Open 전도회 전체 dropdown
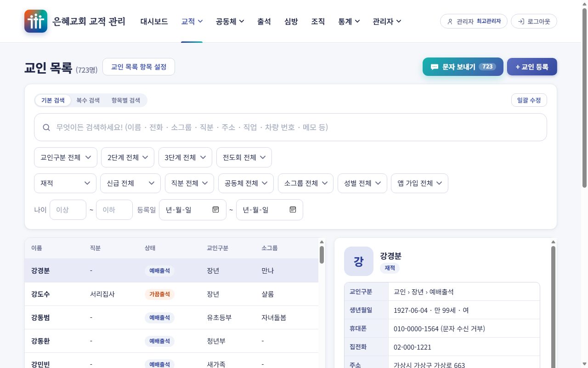 click(244, 157)
